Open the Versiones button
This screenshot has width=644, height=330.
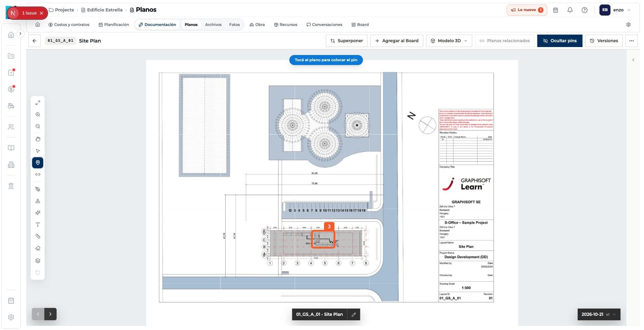[x=604, y=41]
